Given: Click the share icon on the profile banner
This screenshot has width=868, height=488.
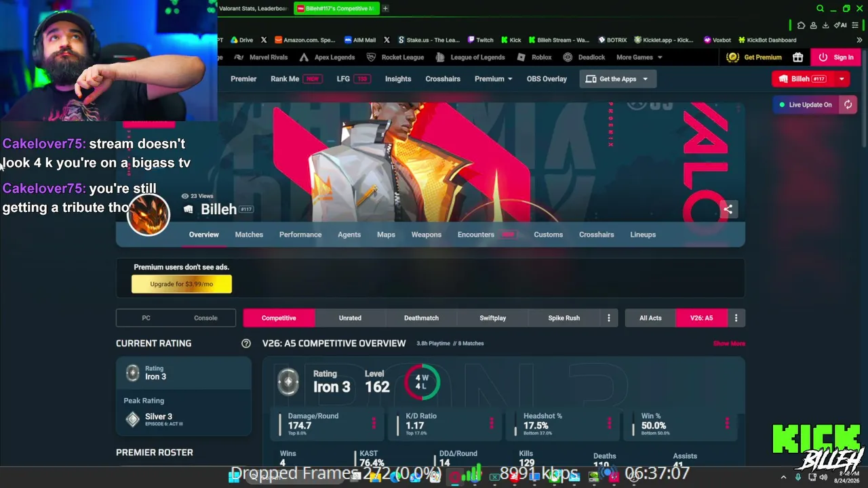Looking at the screenshot, I should tap(728, 209).
